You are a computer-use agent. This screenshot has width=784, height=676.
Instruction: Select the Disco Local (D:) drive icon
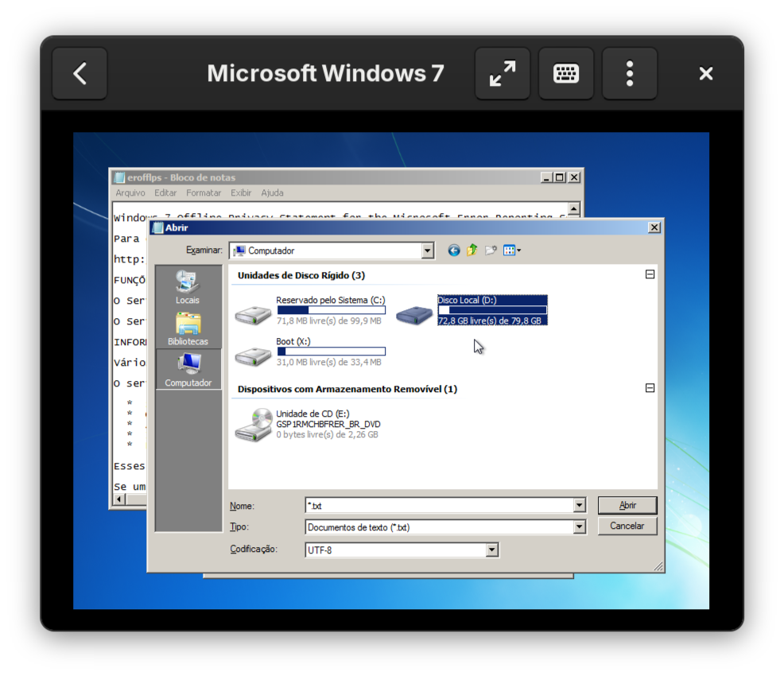point(414,315)
